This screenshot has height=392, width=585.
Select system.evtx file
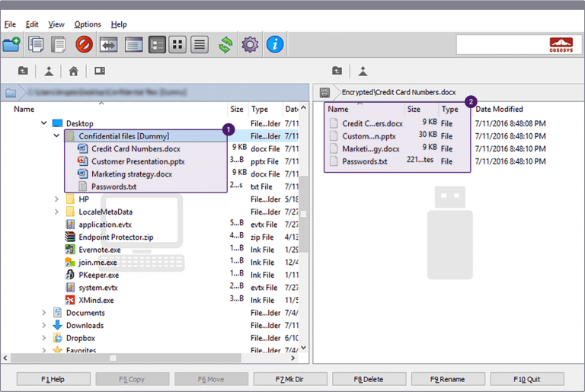click(x=98, y=288)
